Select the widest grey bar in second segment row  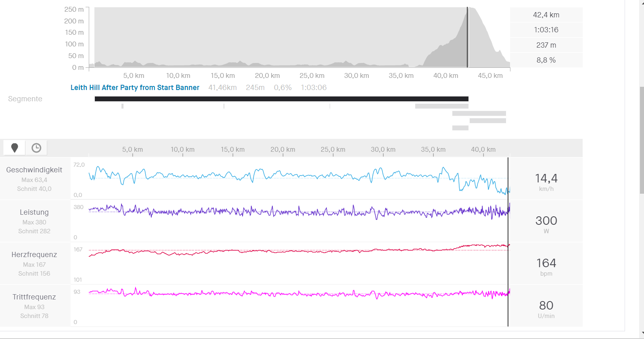[441, 106]
